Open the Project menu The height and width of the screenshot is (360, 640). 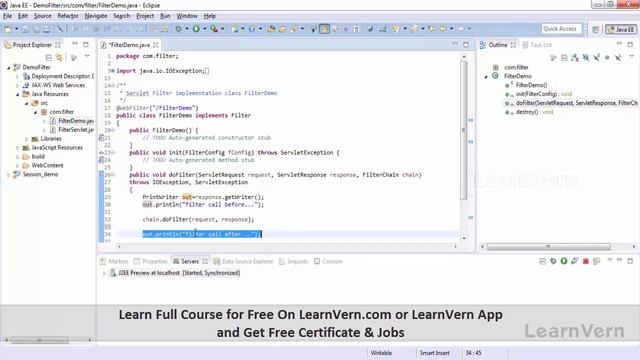point(145,16)
